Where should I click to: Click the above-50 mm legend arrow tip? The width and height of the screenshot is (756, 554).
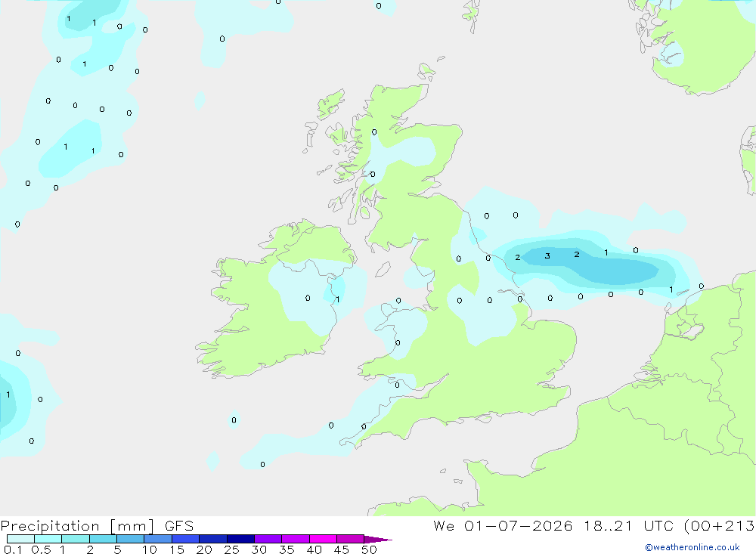[377, 540]
